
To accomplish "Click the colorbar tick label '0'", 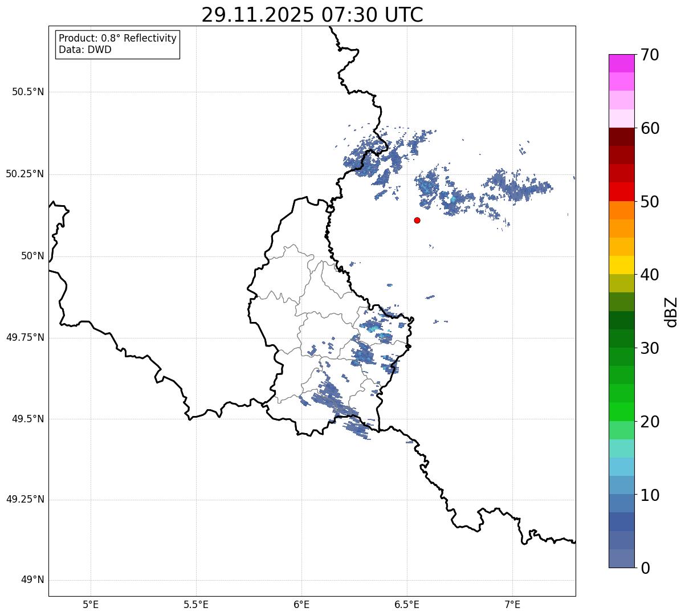I will 645,568.
